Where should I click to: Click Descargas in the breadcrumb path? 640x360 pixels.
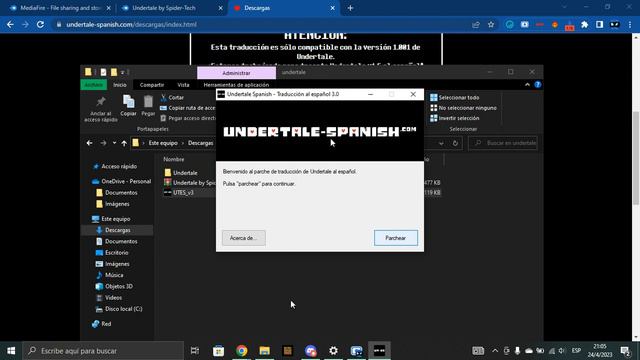(200, 143)
